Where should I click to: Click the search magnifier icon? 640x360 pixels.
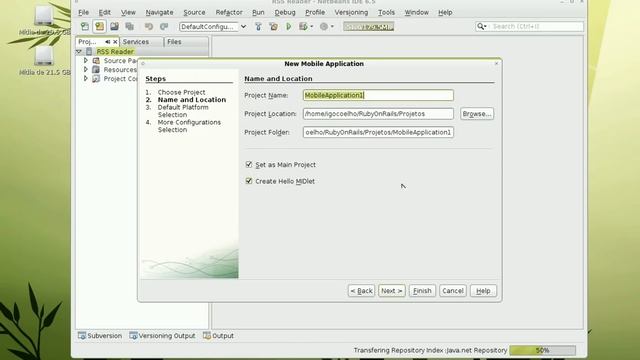pyautogui.click(x=480, y=27)
